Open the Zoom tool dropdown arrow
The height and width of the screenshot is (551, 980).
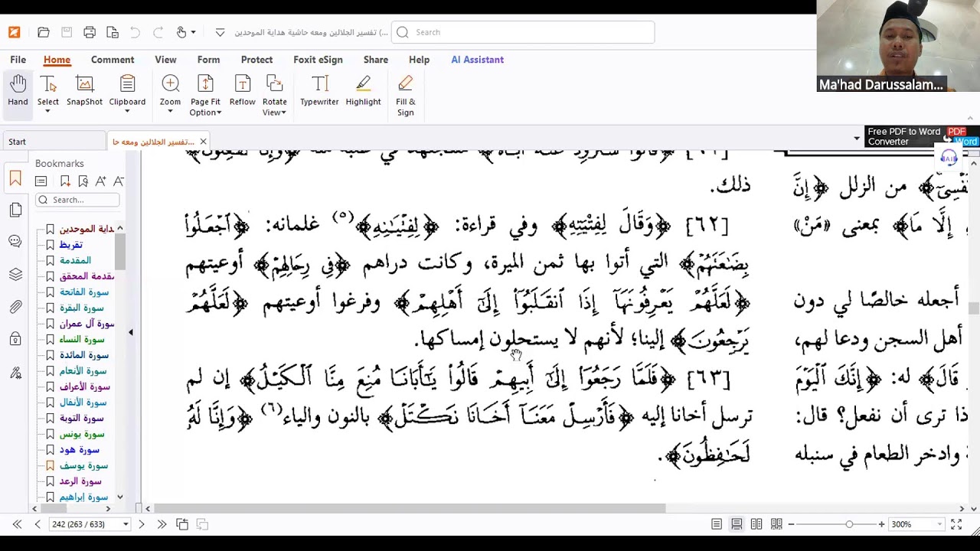[170, 112]
